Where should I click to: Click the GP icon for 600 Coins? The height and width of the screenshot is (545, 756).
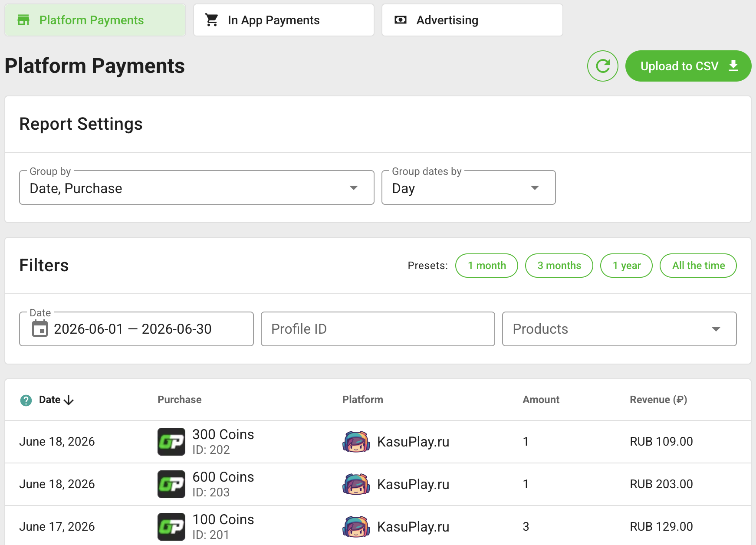pyautogui.click(x=171, y=484)
